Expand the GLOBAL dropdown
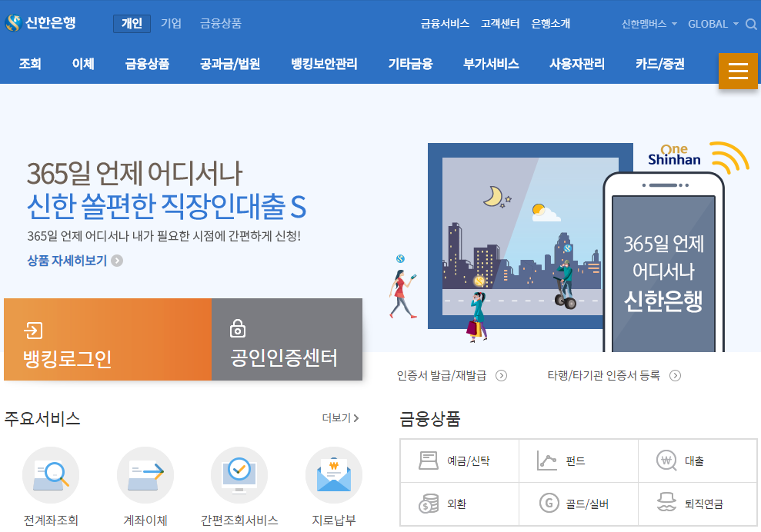The height and width of the screenshot is (532, 761). (713, 24)
